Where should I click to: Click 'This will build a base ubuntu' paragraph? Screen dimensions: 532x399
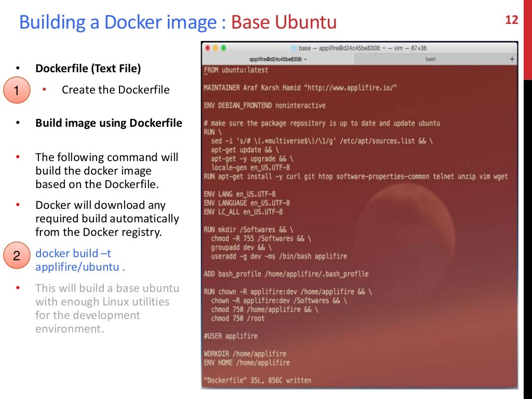point(107,309)
